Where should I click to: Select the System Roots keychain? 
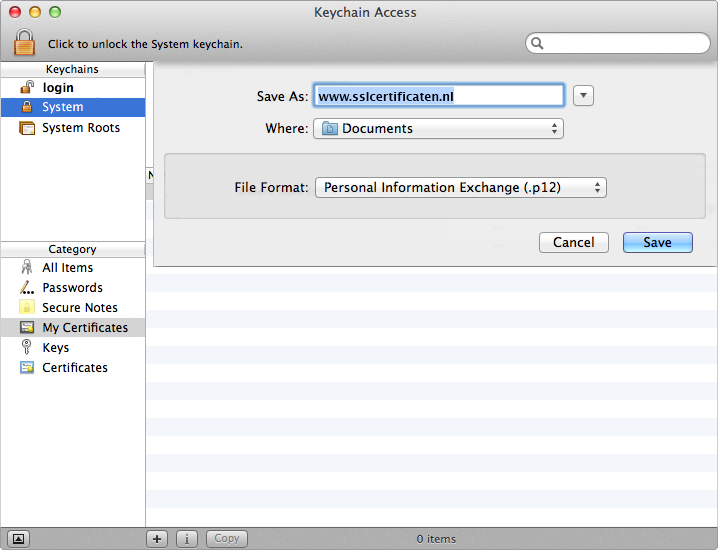pyautogui.click(x=73, y=128)
